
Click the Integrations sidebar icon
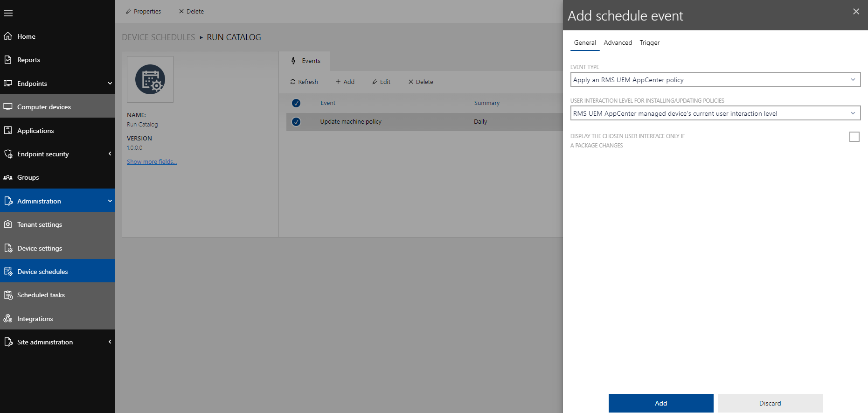click(x=8, y=319)
